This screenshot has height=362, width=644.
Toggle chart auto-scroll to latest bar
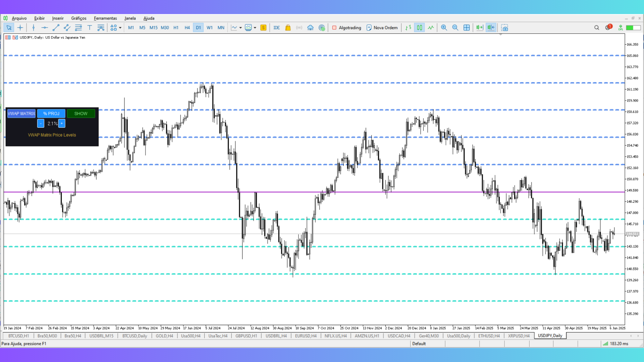(480, 28)
